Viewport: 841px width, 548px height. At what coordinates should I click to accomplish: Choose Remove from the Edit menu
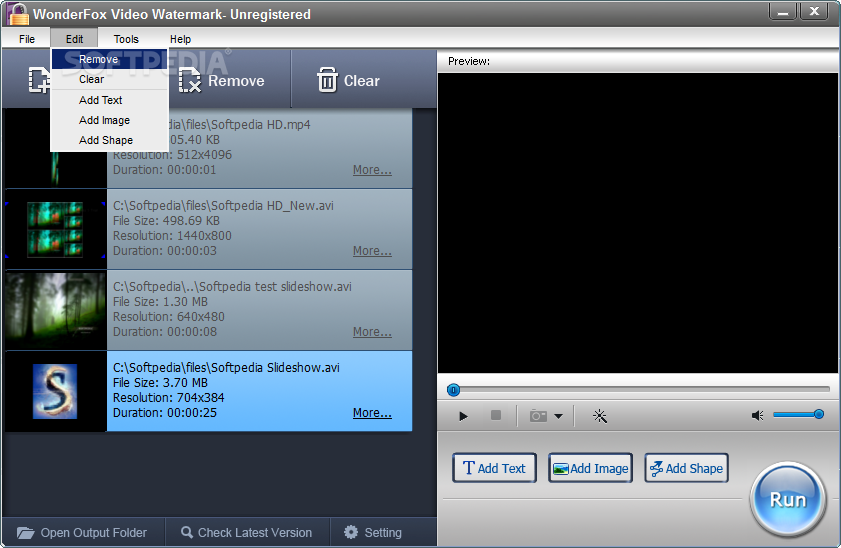(x=109, y=60)
